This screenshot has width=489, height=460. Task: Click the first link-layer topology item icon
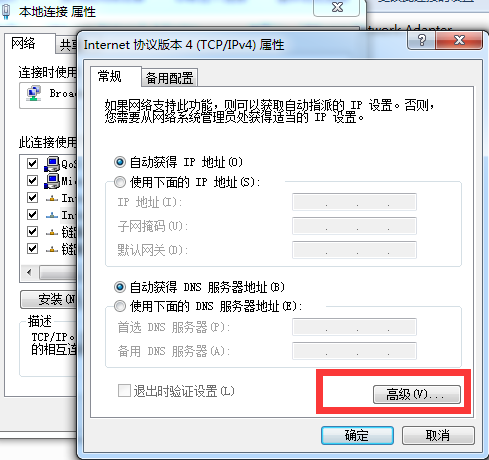pyautogui.click(x=52, y=232)
